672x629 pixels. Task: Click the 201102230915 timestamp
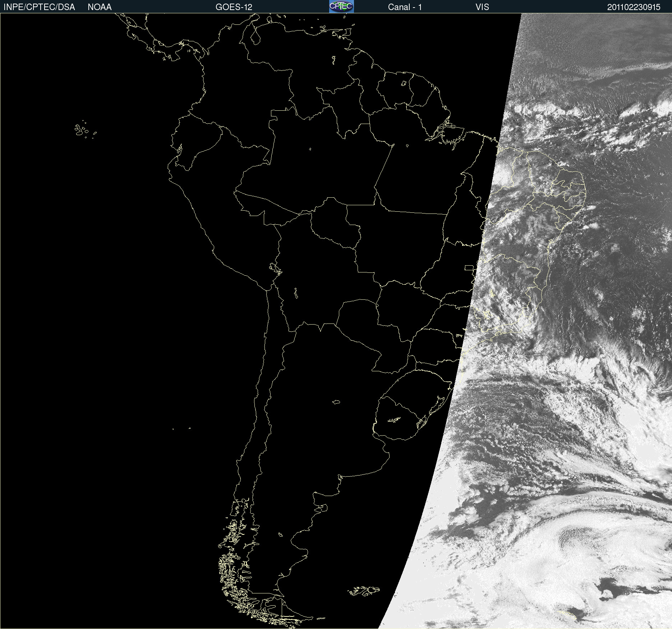(634, 7)
